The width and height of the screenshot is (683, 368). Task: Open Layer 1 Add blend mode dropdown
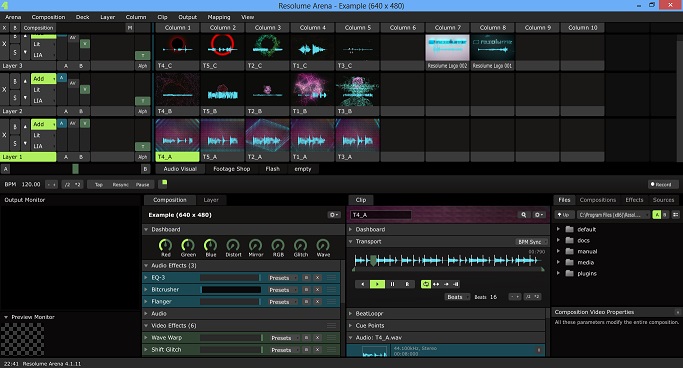coord(43,124)
